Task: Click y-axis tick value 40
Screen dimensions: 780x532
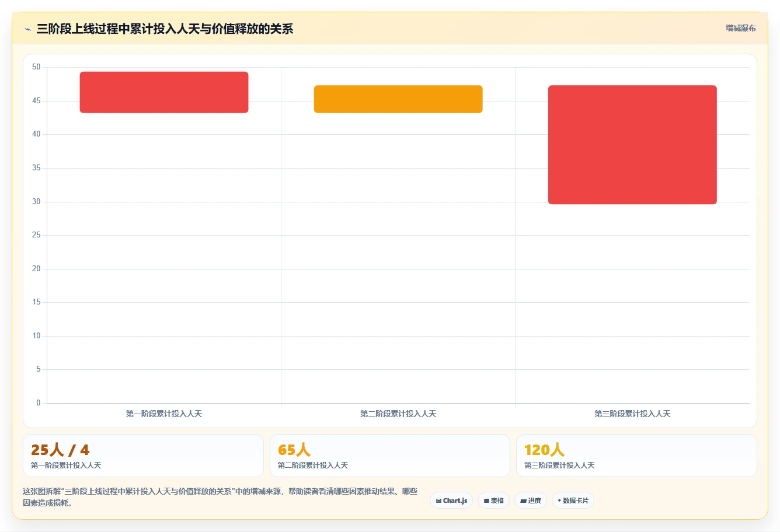Action: pyautogui.click(x=36, y=134)
